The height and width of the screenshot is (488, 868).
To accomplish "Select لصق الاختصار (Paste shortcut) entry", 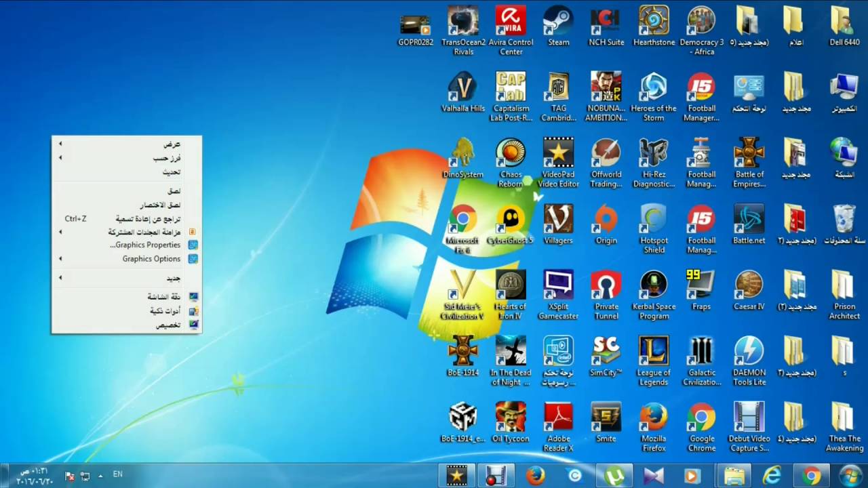I will click(126, 205).
